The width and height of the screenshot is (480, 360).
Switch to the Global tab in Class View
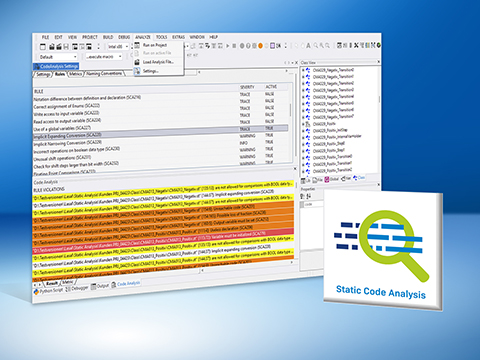(331, 179)
